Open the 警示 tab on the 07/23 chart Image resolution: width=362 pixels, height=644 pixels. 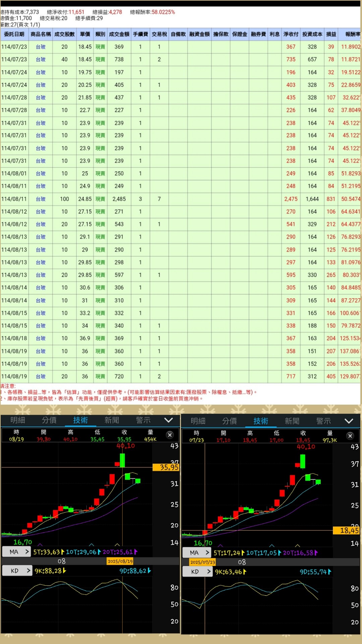tap(323, 421)
